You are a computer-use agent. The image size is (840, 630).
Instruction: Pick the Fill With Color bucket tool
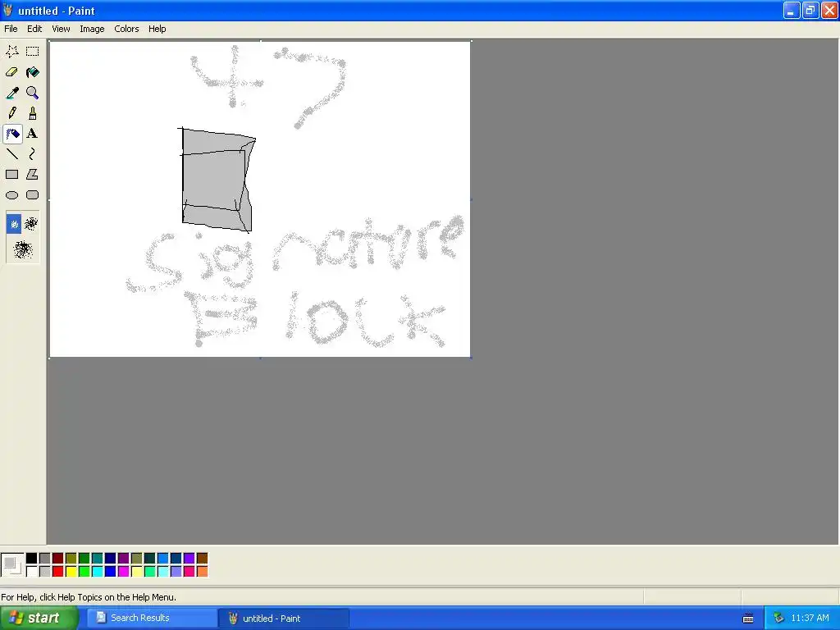32,72
